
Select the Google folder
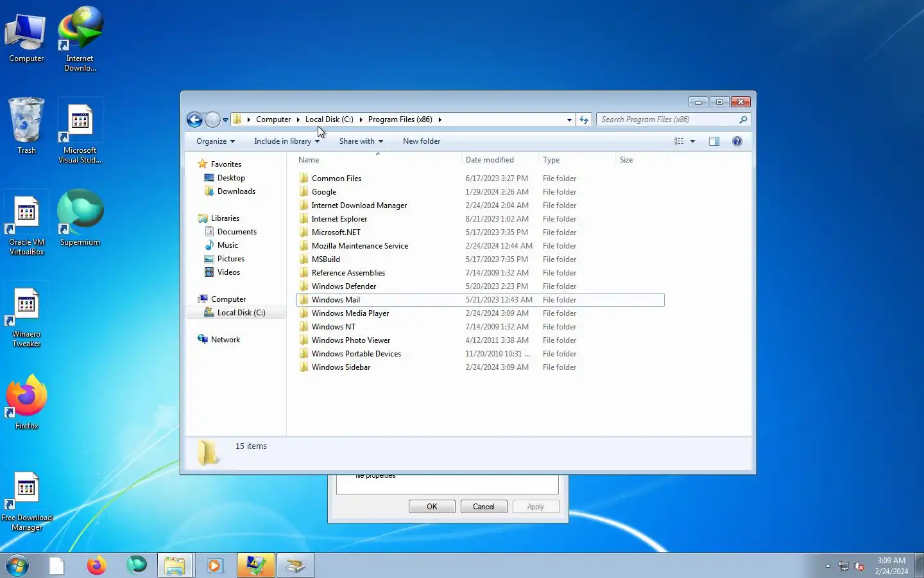click(x=481, y=192)
